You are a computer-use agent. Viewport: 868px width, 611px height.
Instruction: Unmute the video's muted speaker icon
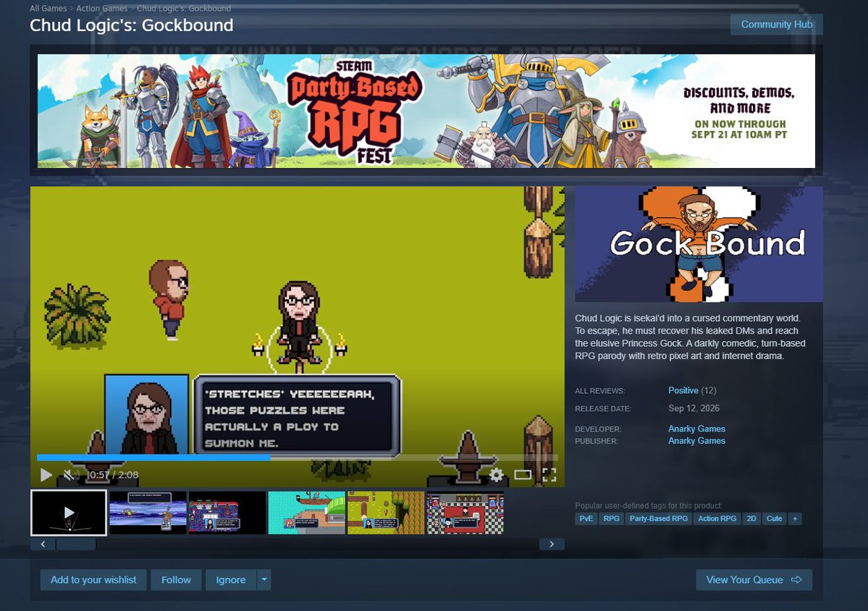[x=69, y=475]
